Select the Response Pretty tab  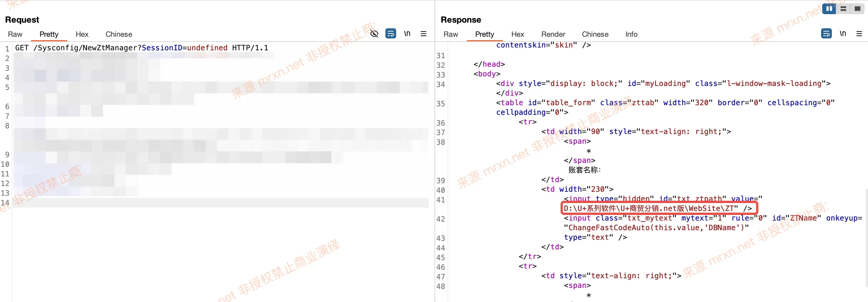[485, 34]
